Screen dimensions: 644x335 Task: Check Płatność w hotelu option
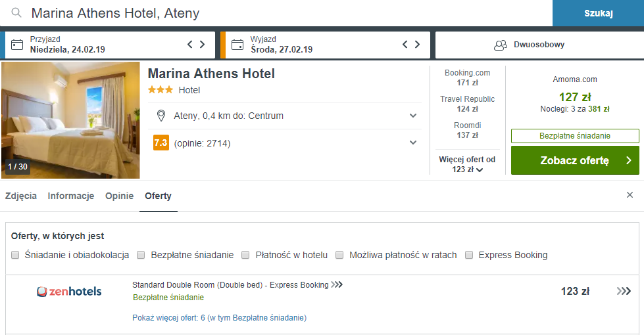coord(245,255)
